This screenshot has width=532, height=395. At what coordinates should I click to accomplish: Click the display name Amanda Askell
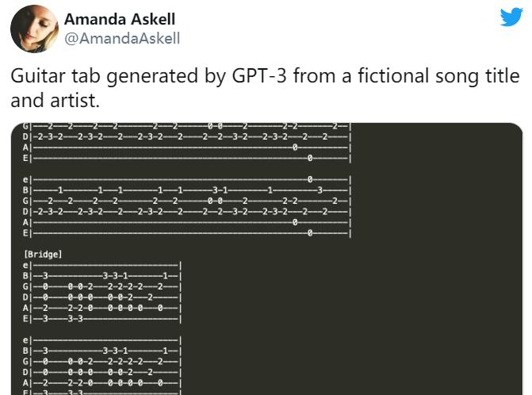coord(120,19)
